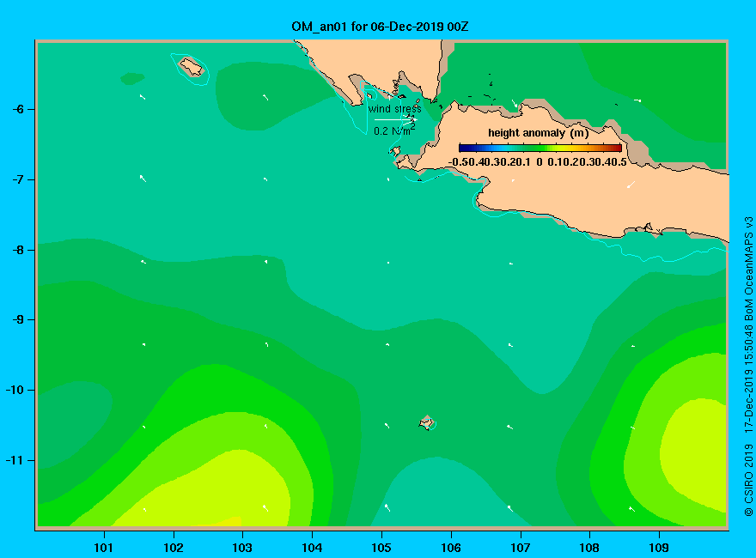Viewport: 756px width, 558px height.
Task: Click longitude label 103 on the axis
Action: (x=242, y=548)
